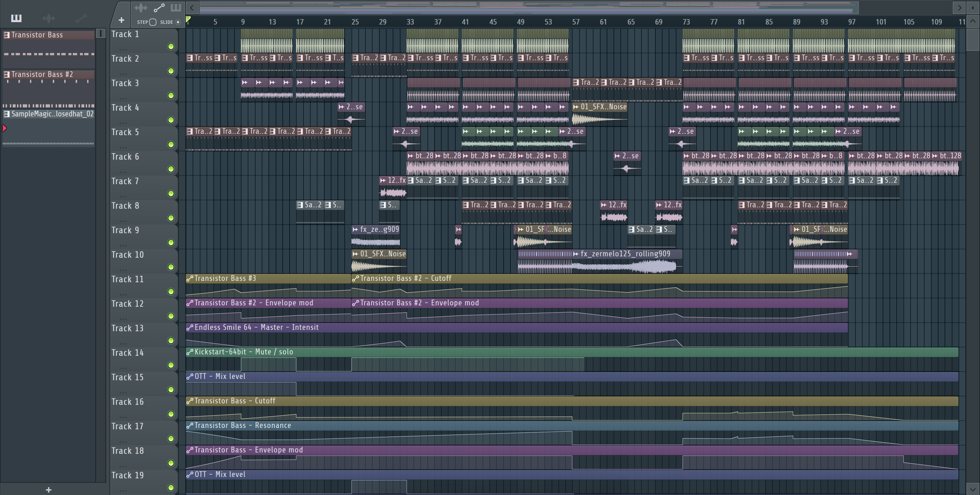Click the red arrow marker in the picker
Screen dimensions: 980x495
[4, 129]
